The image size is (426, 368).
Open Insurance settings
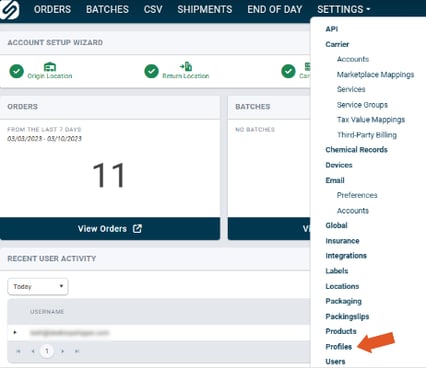(342, 241)
